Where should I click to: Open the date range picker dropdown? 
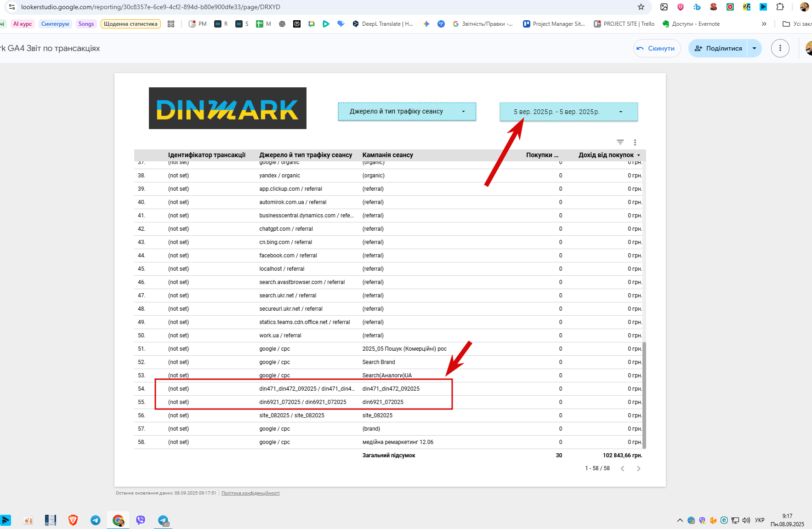coord(568,112)
